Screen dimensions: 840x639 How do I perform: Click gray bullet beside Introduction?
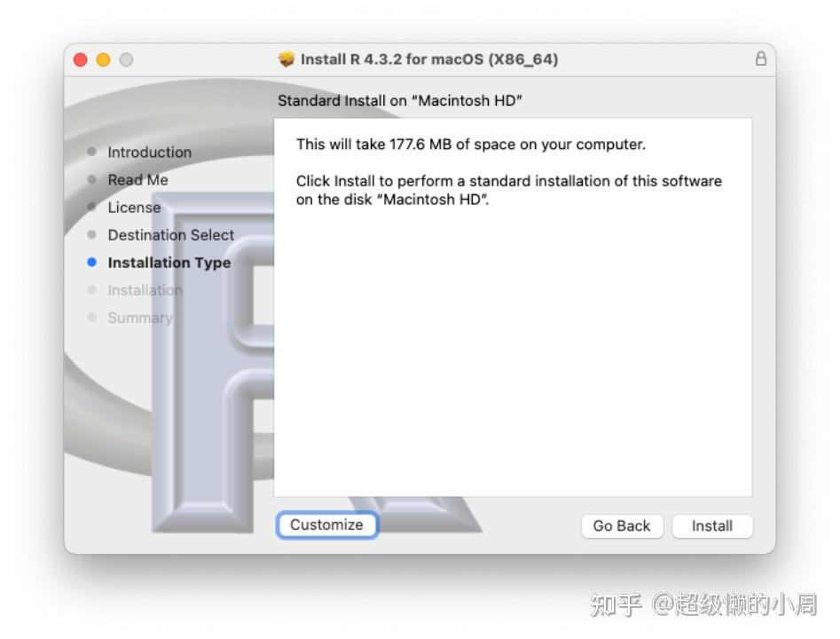click(91, 152)
